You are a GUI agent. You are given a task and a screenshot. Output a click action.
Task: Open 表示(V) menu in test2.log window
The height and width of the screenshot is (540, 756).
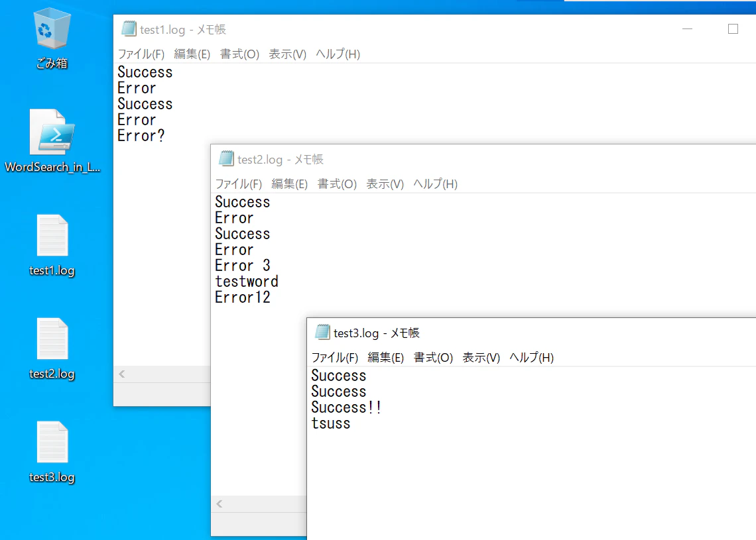(385, 184)
